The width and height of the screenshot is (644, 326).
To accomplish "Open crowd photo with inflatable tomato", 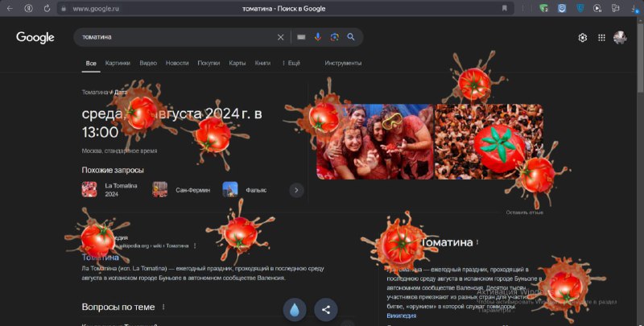I will coord(489,142).
